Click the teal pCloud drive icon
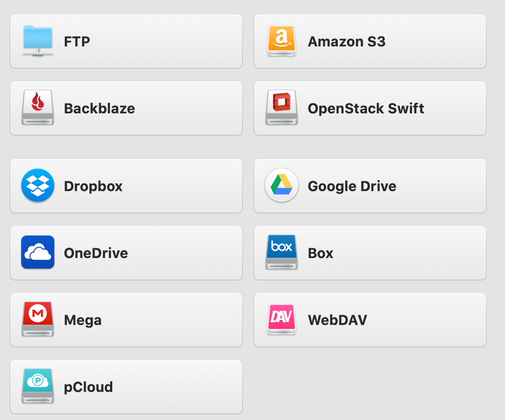Screen dimensions: 505x420 click(x=38, y=386)
